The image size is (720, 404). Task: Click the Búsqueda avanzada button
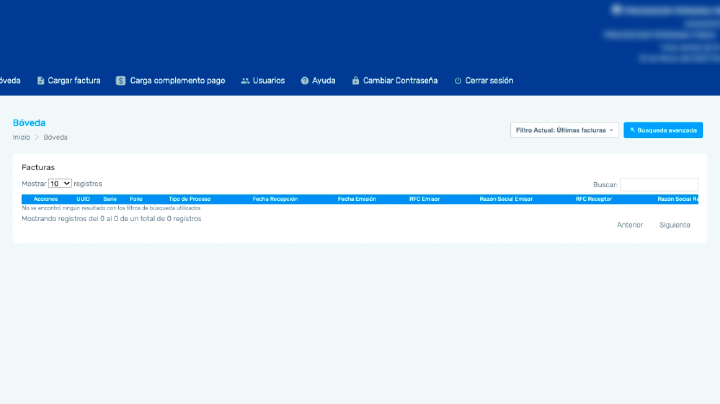(663, 130)
